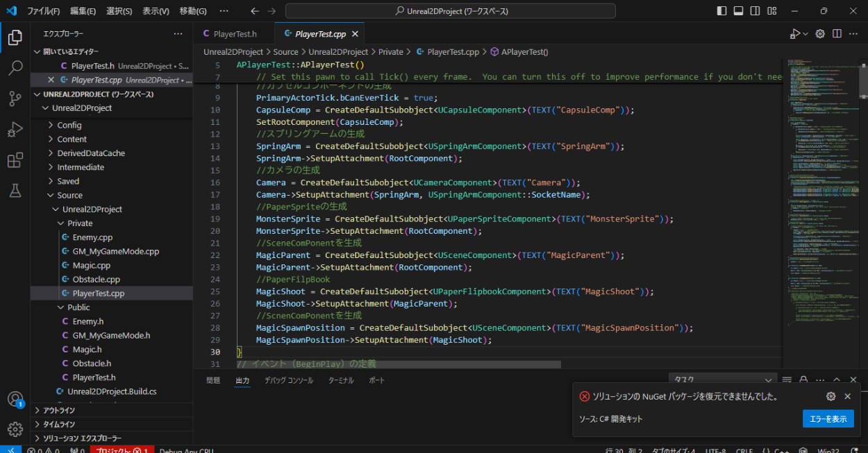This screenshot has height=453, width=868.
Task: Open the Search view in activity bar
Action: (15, 68)
